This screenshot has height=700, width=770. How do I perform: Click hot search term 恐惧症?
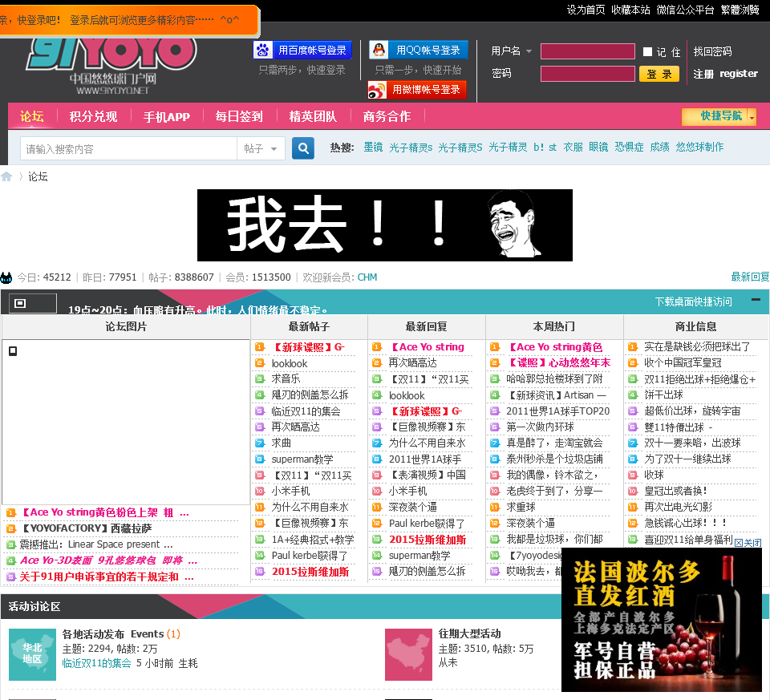629,148
